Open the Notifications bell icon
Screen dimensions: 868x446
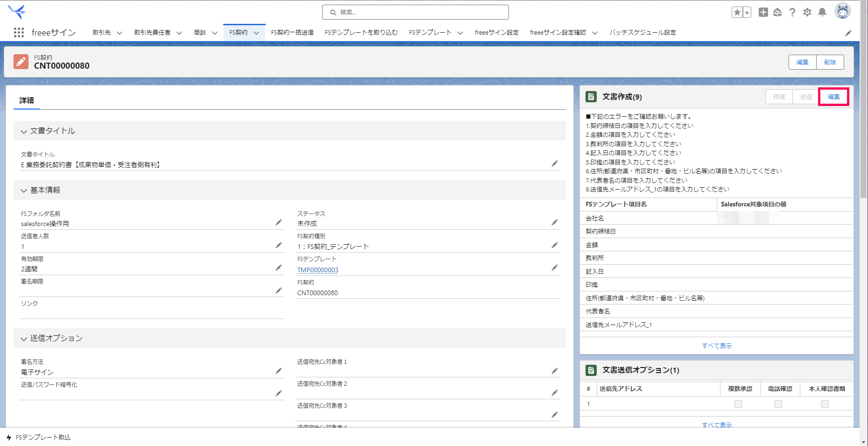[822, 12]
